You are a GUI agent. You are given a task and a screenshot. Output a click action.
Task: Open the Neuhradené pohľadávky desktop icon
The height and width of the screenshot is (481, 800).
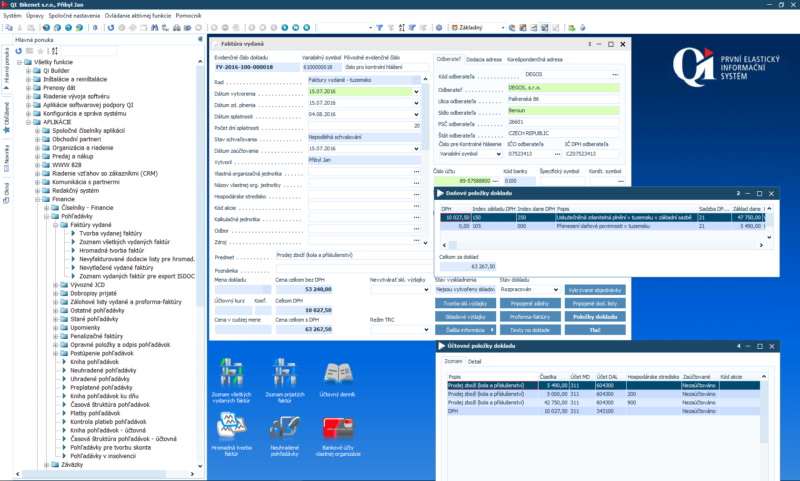(285, 435)
